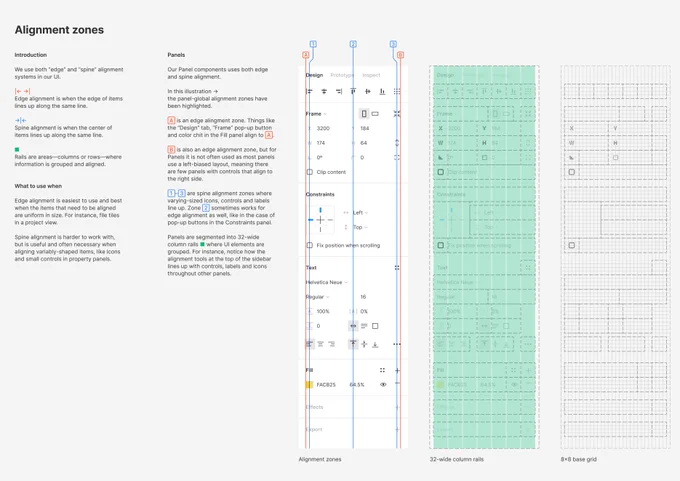Select portrait frame orientation in Alignment zones panel

(364, 114)
